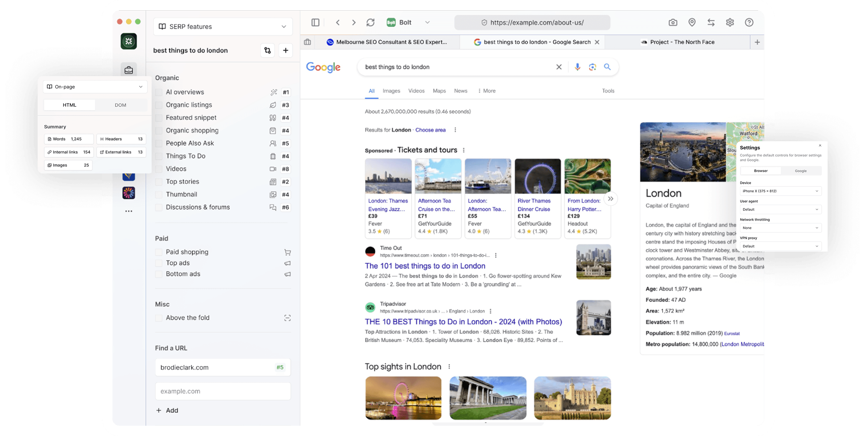The height and width of the screenshot is (436, 868).
Task: Open The 101 best things to do link
Action: pyautogui.click(x=425, y=266)
